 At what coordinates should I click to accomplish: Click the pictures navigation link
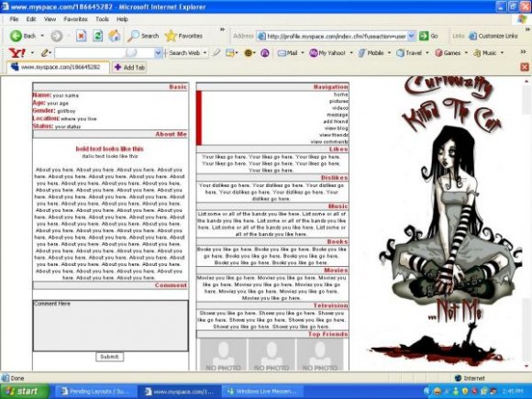(x=338, y=101)
